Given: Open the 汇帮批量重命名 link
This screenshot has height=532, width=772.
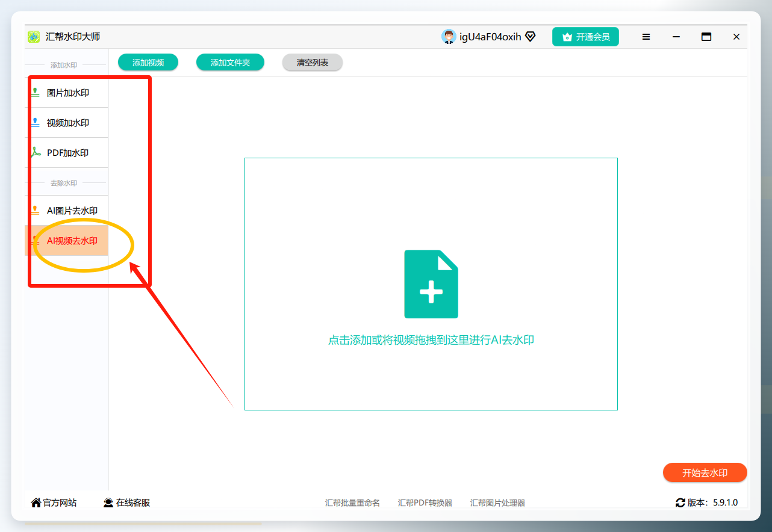Looking at the screenshot, I should pyautogui.click(x=352, y=503).
